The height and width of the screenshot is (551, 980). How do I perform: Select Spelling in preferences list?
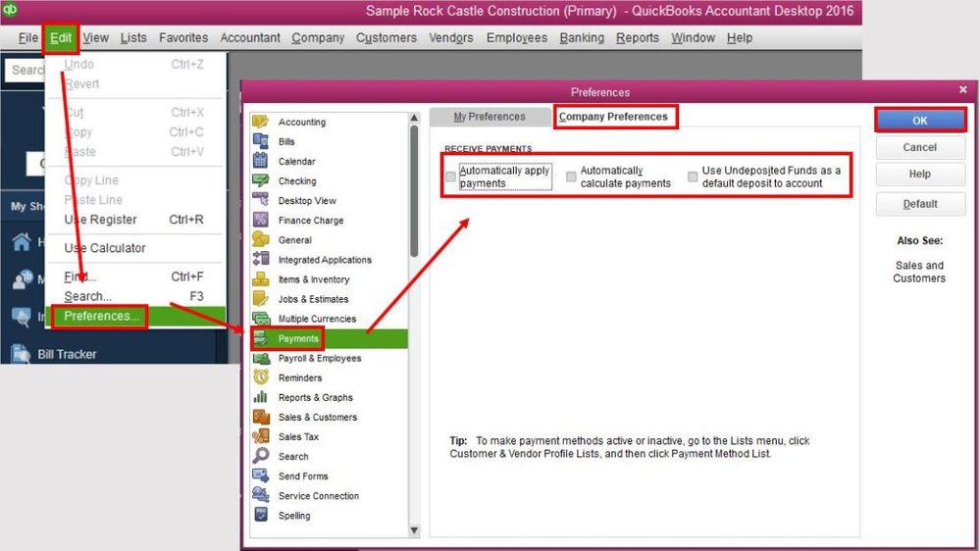(x=294, y=516)
